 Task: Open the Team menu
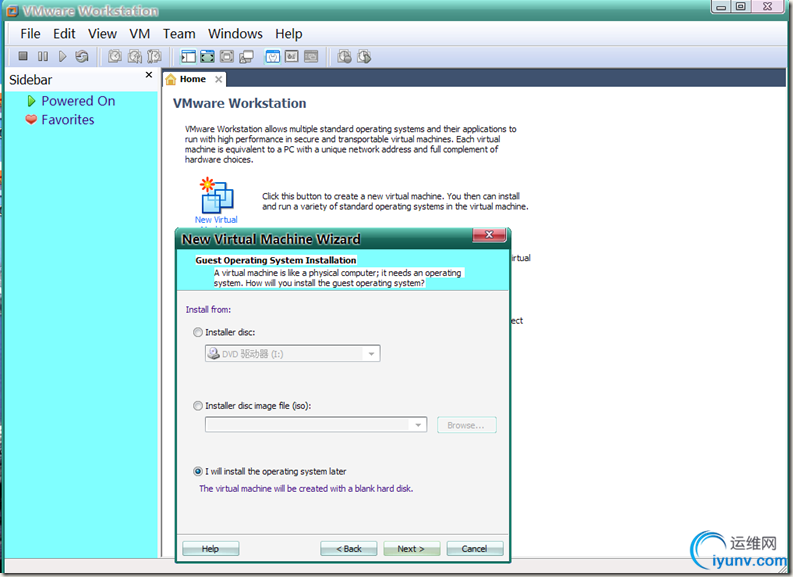179,34
